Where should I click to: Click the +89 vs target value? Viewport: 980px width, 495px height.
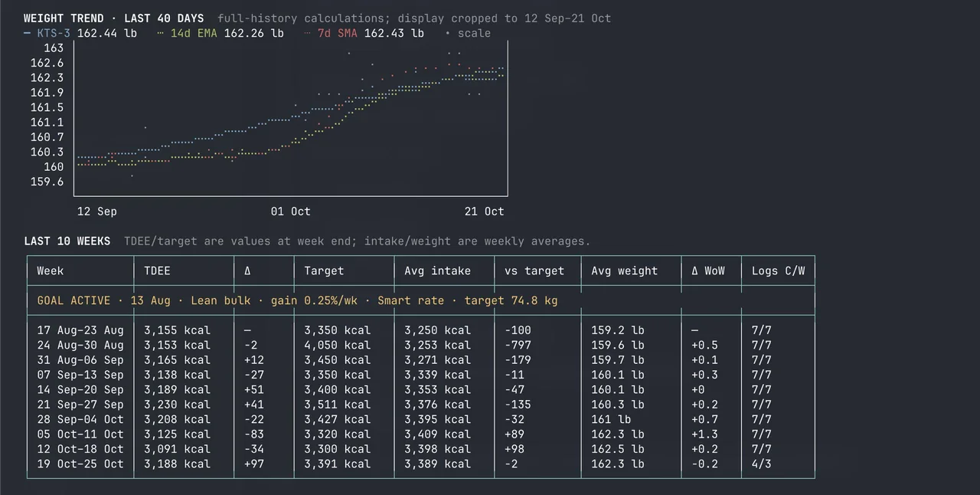pyautogui.click(x=514, y=434)
